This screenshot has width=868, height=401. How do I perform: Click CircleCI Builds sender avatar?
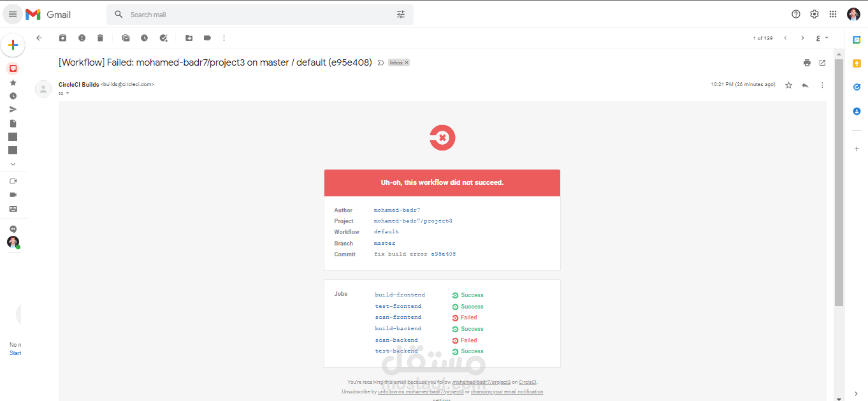43,89
